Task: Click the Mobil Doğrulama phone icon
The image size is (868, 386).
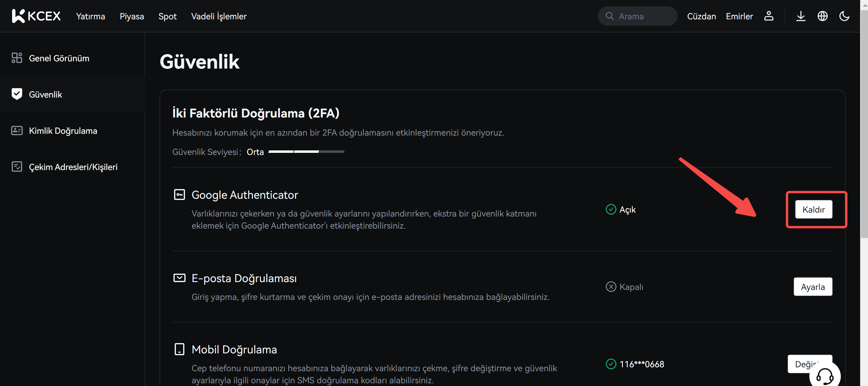Action: click(179, 349)
